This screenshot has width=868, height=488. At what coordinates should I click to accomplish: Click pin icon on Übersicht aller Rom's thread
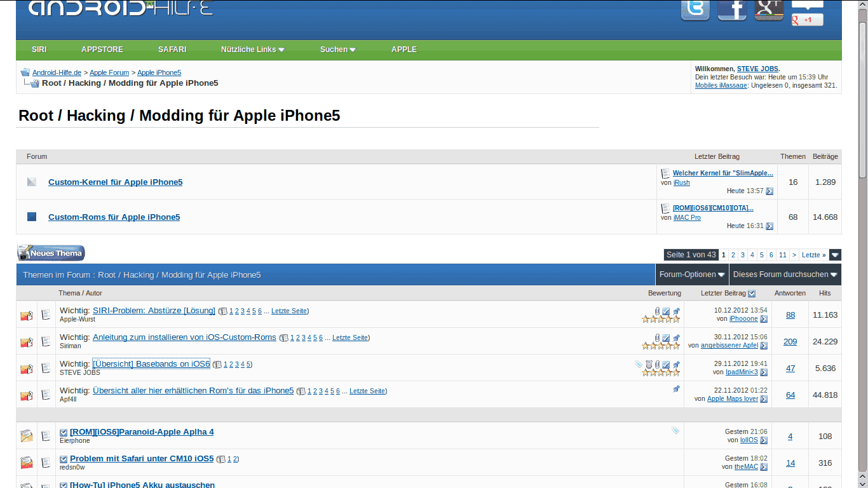pos(676,389)
